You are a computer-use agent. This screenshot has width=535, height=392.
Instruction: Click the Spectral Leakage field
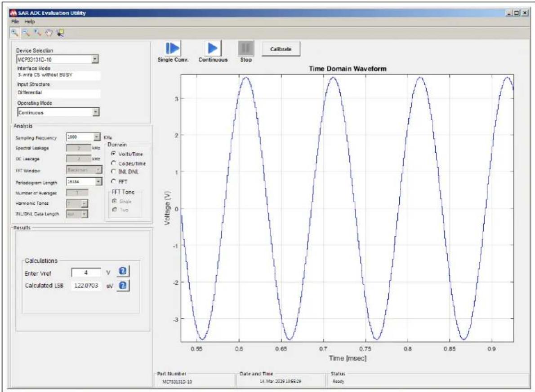tap(79, 148)
